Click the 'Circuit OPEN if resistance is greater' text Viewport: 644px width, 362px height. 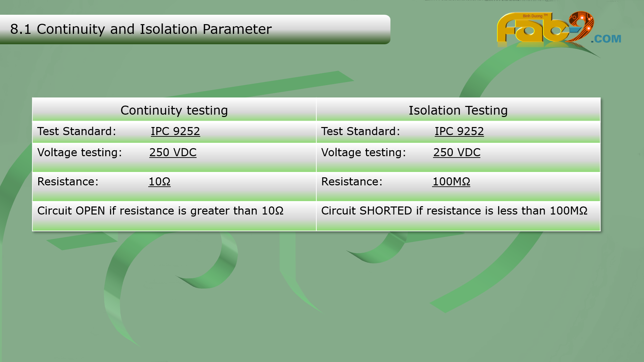click(160, 211)
